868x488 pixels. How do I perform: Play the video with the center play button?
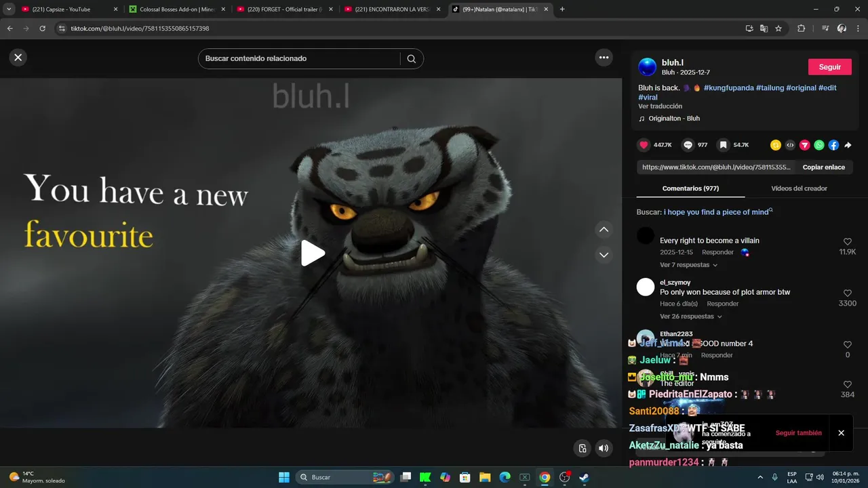(x=313, y=253)
